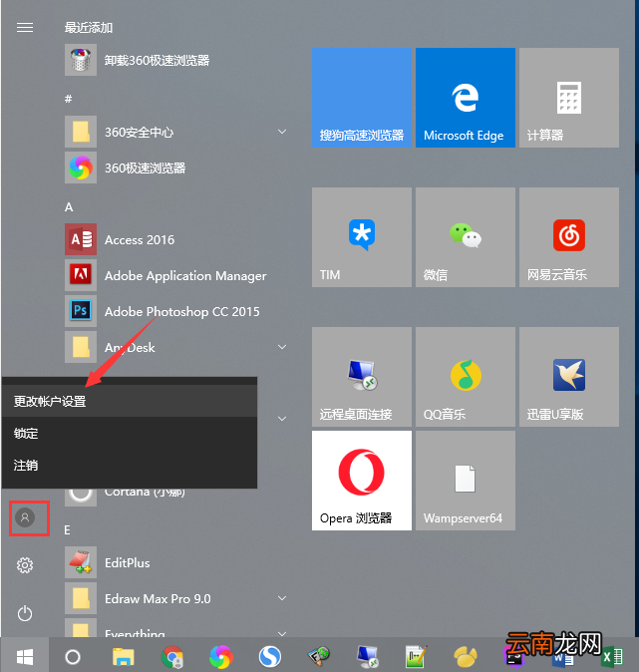Open the TIM tile
This screenshot has height=672, width=639.
click(362, 237)
